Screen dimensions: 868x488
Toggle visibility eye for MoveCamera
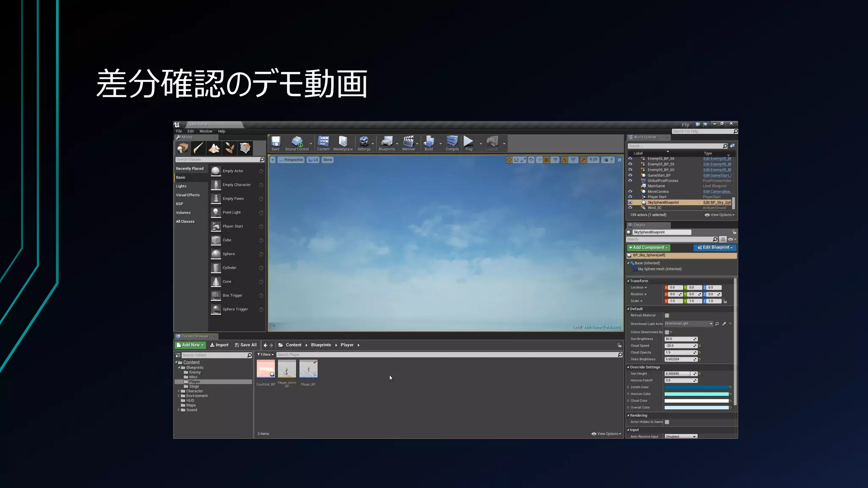point(630,191)
